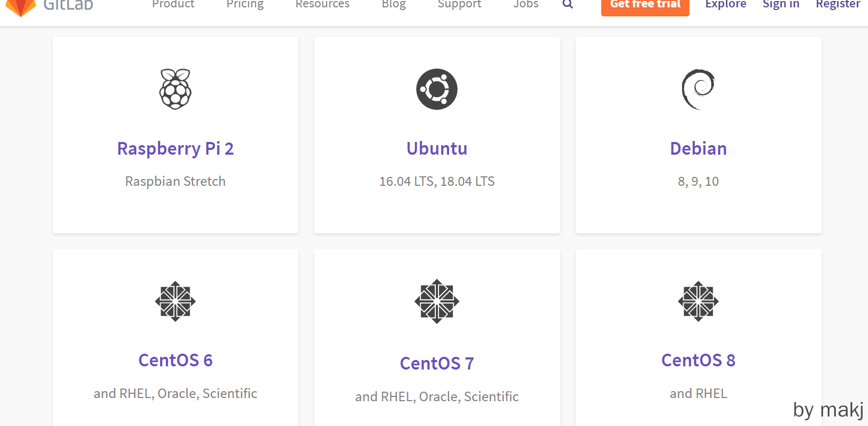Click the CentOS 7 logo icon

[436, 301]
